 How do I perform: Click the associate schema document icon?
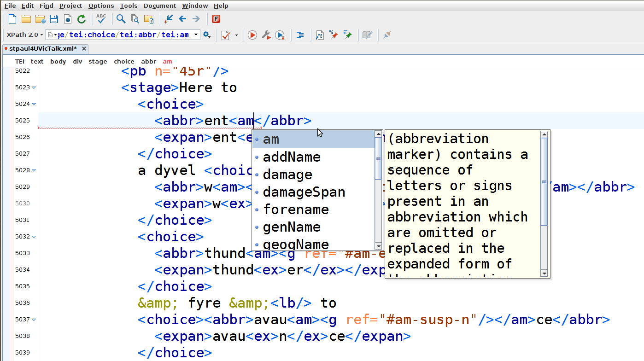pos(320,35)
